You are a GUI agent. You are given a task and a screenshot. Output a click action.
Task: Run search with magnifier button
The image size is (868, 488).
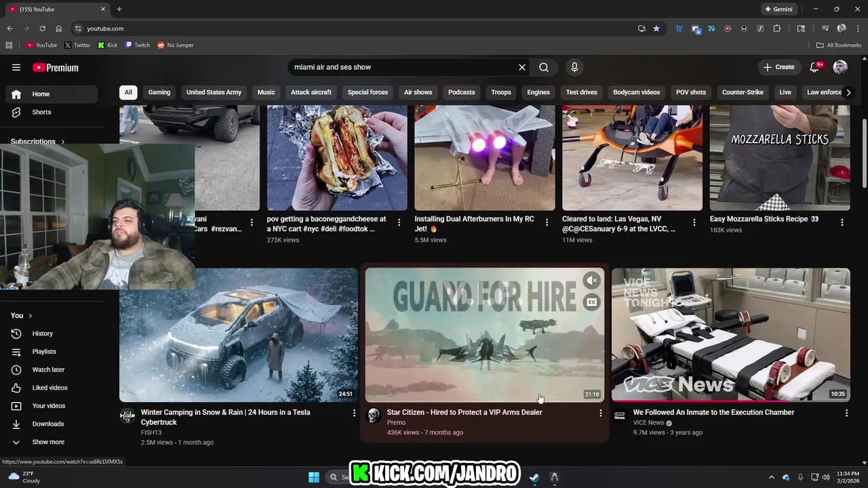(544, 67)
